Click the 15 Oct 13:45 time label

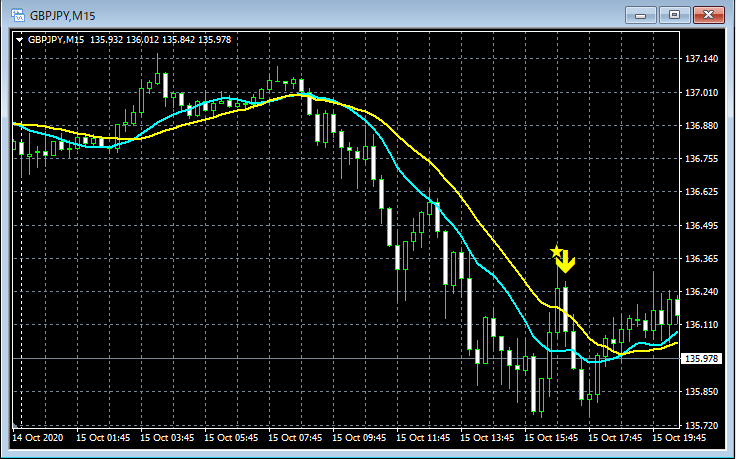[x=487, y=437]
